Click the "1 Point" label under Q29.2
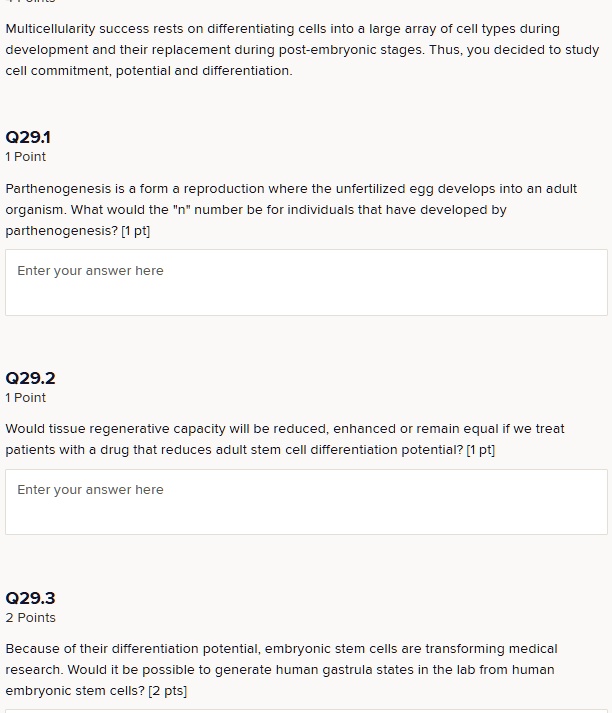Image resolution: width=612 pixels, height=713 pixels. coord(26,397)
